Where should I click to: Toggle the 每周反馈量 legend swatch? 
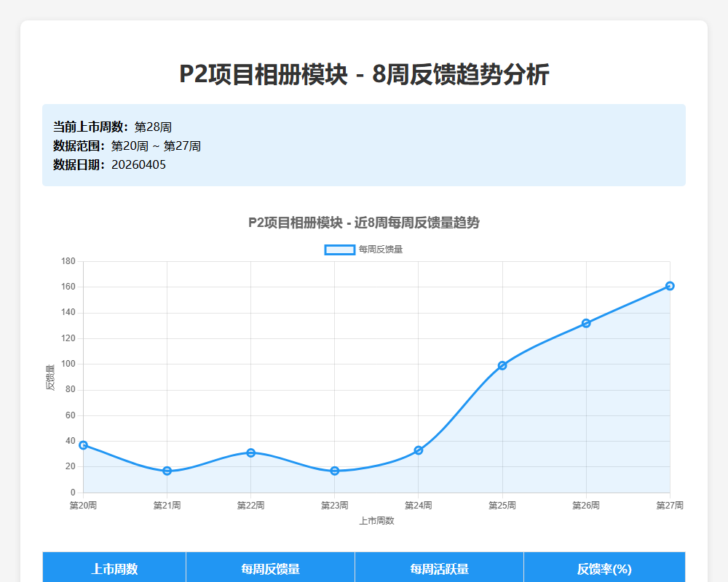coord(340,250)
